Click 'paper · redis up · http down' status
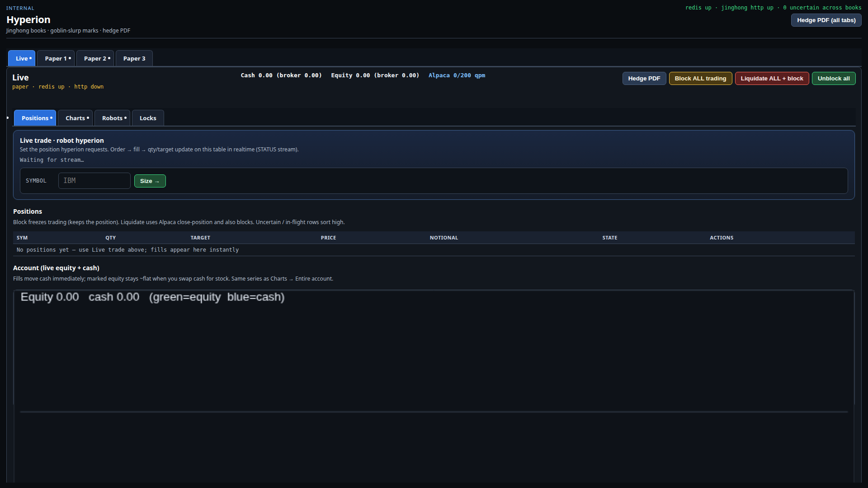 [58, 87]
